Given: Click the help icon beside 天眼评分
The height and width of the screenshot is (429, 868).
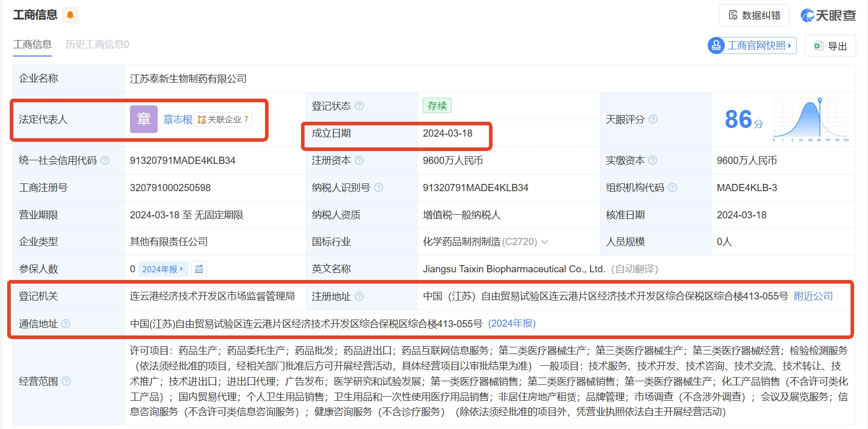Looking at the screenshot, I should (x=653, y=119).
